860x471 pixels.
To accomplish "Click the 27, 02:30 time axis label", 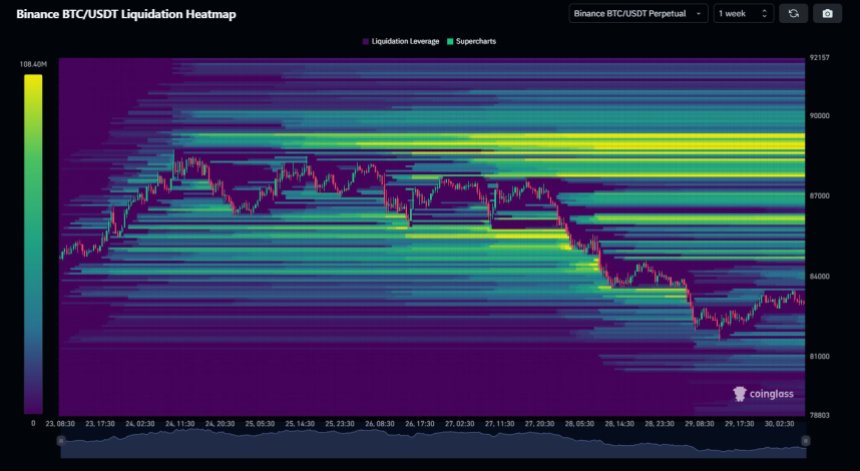I will click(460, 424).
